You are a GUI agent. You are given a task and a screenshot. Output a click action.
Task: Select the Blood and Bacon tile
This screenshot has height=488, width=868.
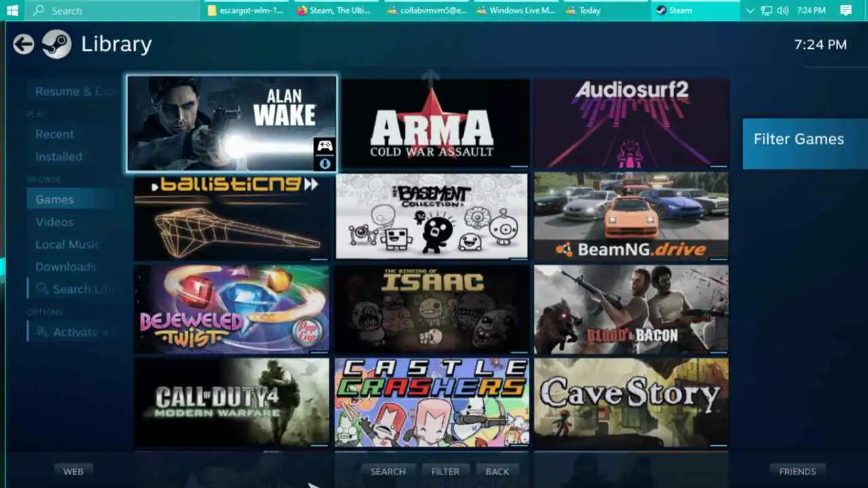[x=631, y=309]
